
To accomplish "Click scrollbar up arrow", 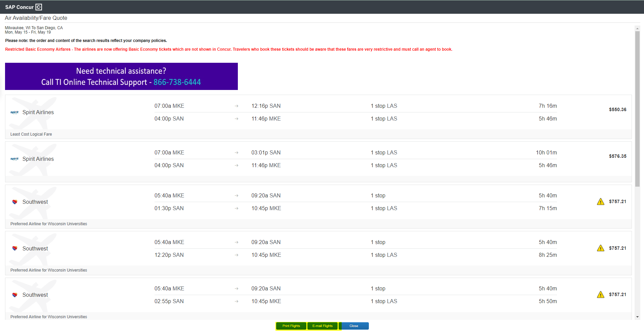I will tap(637, 29).
